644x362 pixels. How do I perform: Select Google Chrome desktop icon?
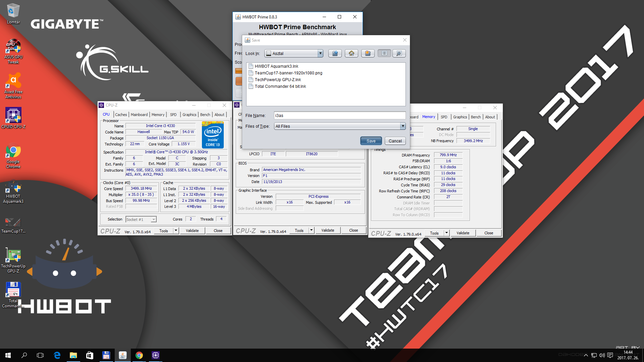[13, 156]
